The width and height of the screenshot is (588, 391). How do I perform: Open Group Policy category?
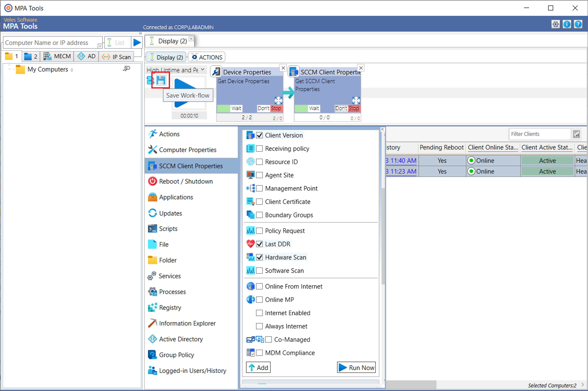[x=191, y=355]
